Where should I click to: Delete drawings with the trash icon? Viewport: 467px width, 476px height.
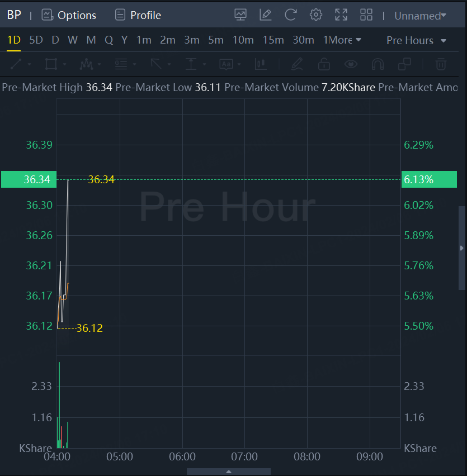441,64
